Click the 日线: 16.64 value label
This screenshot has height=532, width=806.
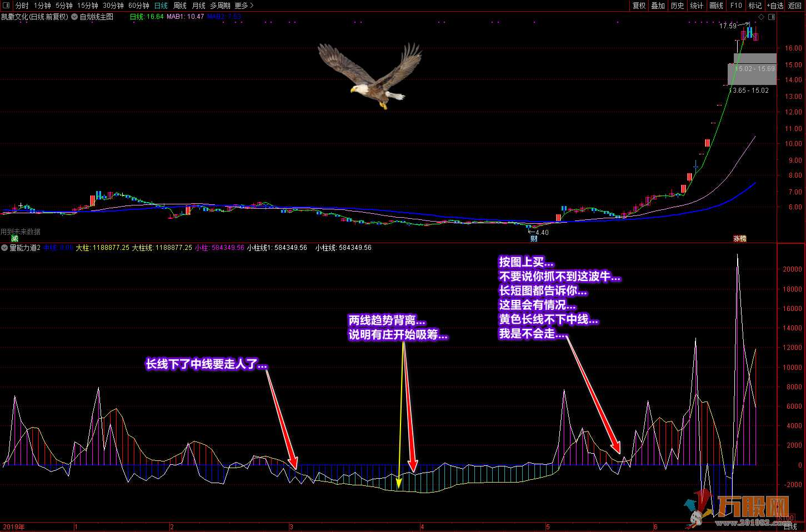[x=147, y=17]
